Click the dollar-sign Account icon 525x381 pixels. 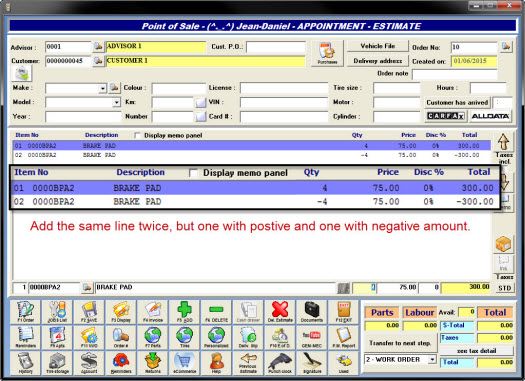89,363
